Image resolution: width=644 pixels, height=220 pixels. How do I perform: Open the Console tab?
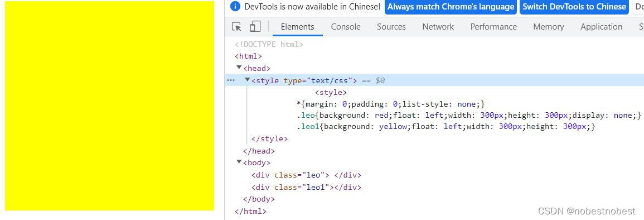click(x=346, y=27)
